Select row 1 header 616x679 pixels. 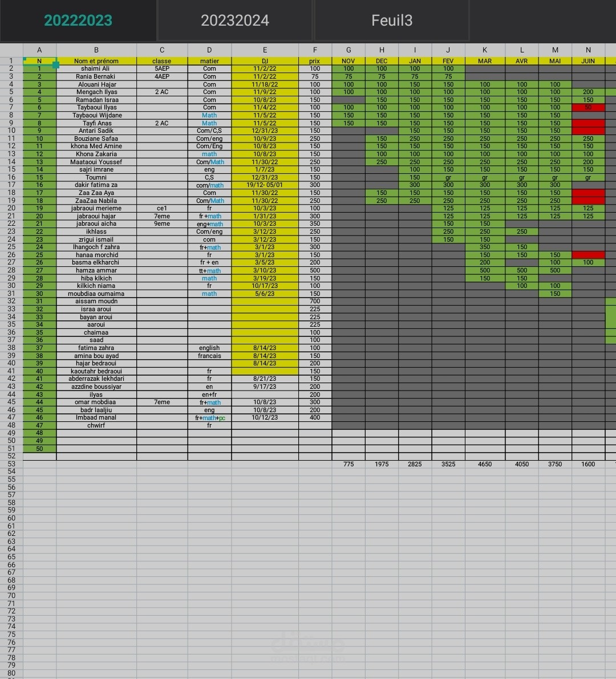click(x=11, y=60)
